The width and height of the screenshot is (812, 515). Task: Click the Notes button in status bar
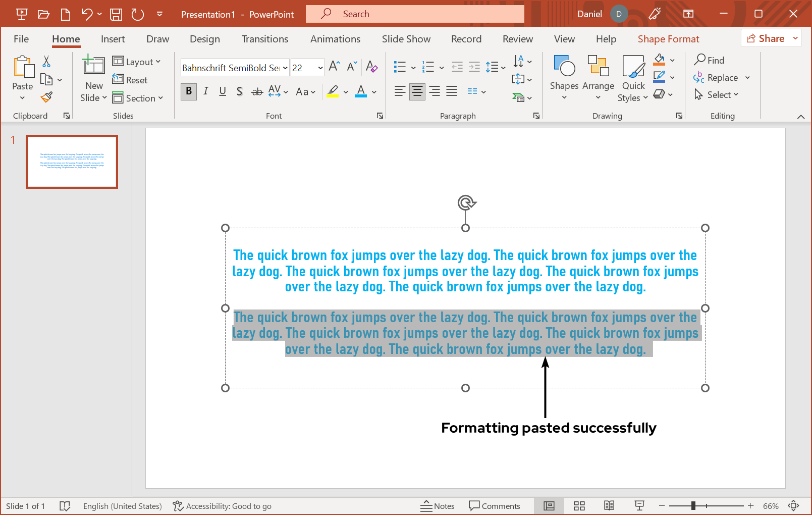pos(437,505)
